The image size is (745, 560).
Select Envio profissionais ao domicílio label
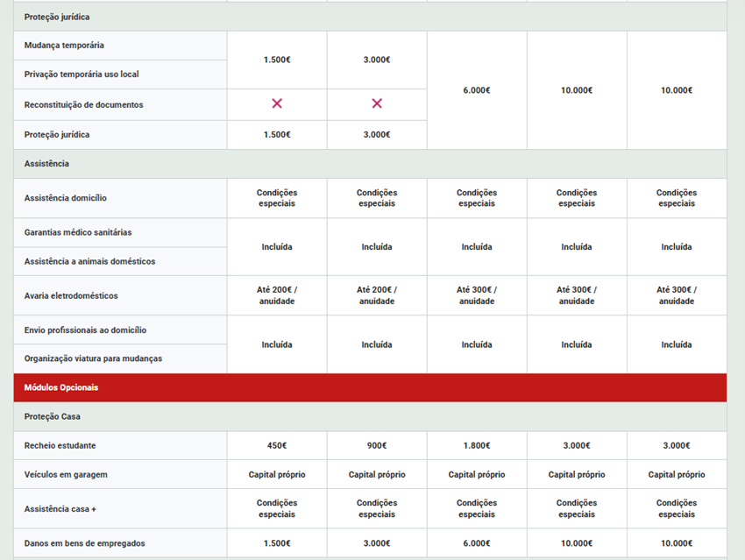pos(85,330)
